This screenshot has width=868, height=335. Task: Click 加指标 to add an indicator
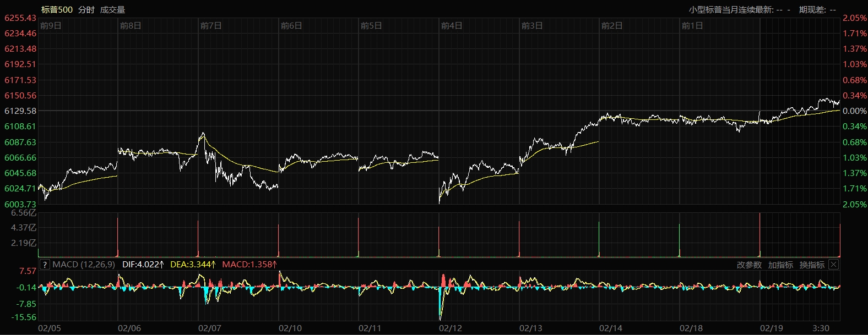pos(780,265)
